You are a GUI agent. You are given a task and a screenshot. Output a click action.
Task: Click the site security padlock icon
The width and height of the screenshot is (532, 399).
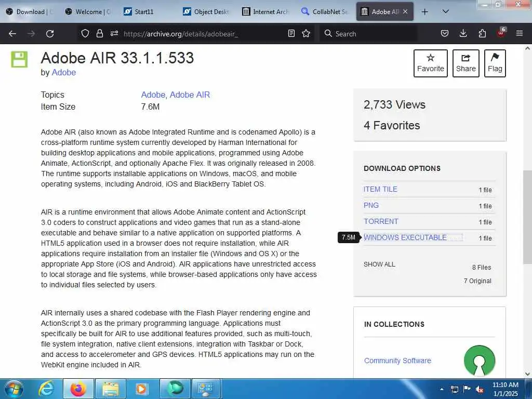(99, 33)
